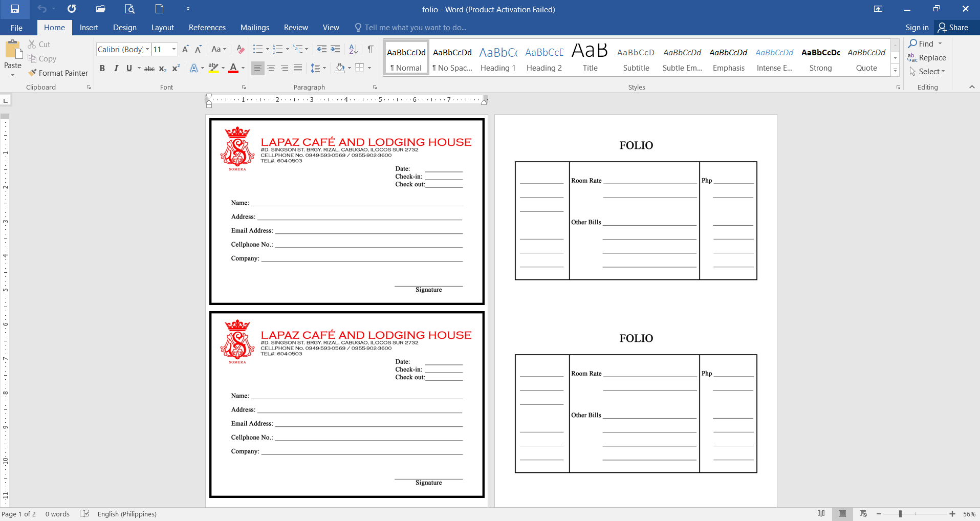Switch to the References tab

pos(207,28)
